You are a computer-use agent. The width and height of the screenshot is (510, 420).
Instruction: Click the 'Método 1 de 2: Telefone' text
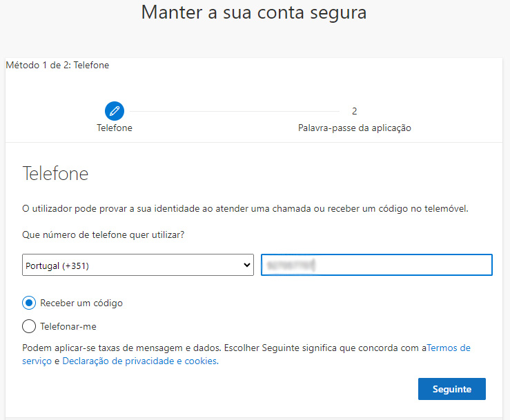click(x=57, y=66)
